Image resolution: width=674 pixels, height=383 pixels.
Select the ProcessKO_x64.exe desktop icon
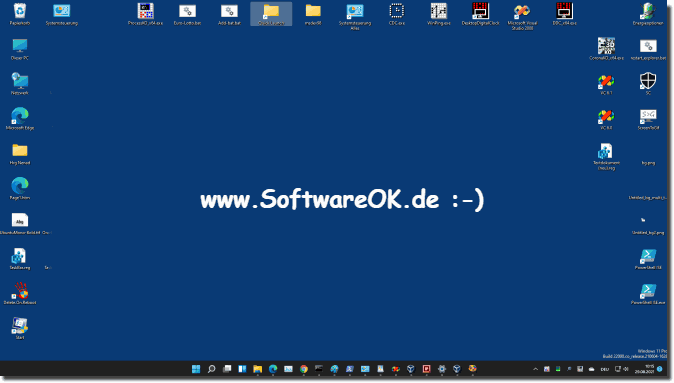point(145,13)
